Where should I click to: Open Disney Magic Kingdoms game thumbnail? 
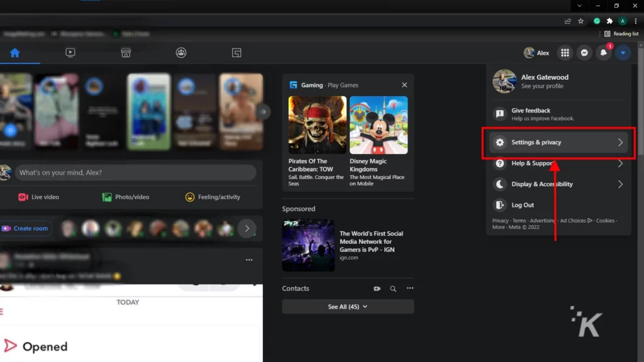378,125
